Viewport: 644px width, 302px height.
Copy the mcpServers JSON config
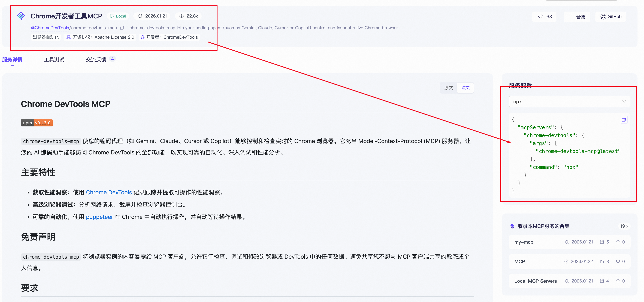tap(623, 120)
